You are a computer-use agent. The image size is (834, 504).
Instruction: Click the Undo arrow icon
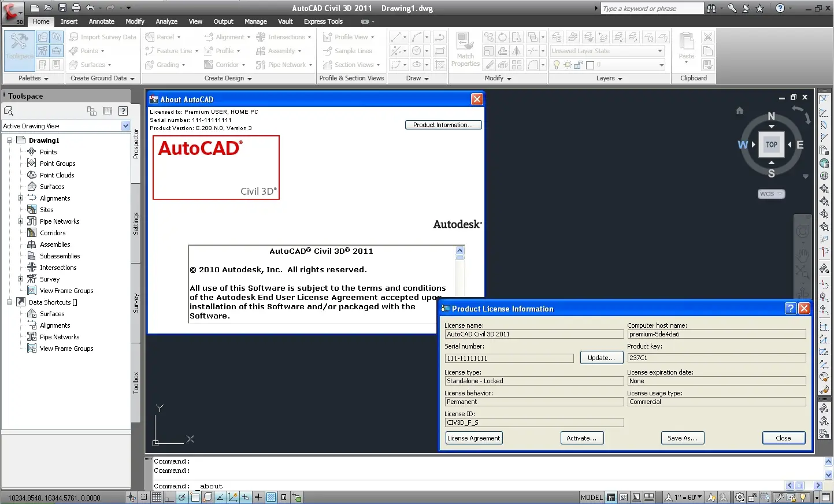coord(90,8)
